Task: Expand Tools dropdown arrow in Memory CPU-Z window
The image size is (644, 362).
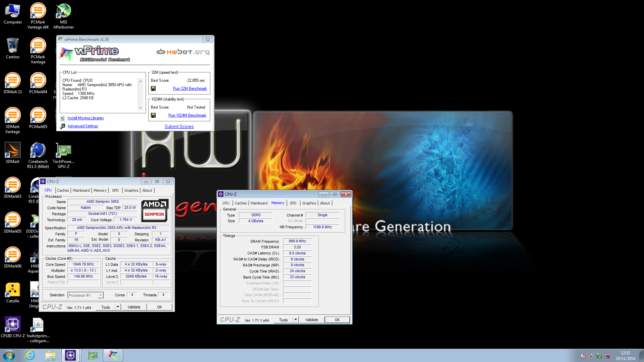Action: pyautogui.click(x=296, y=320)
